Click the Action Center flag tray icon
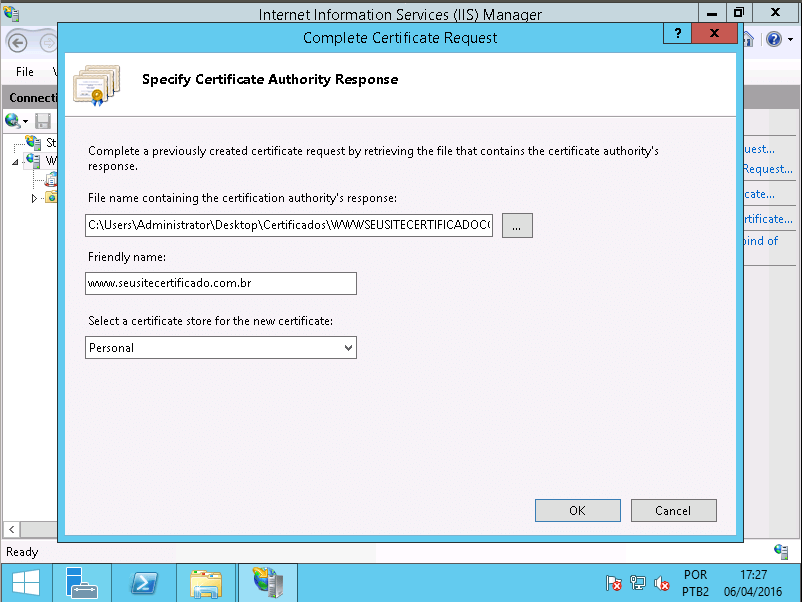Image resolution: width=802 pixels, height=602 pixels. click(613, 583)
